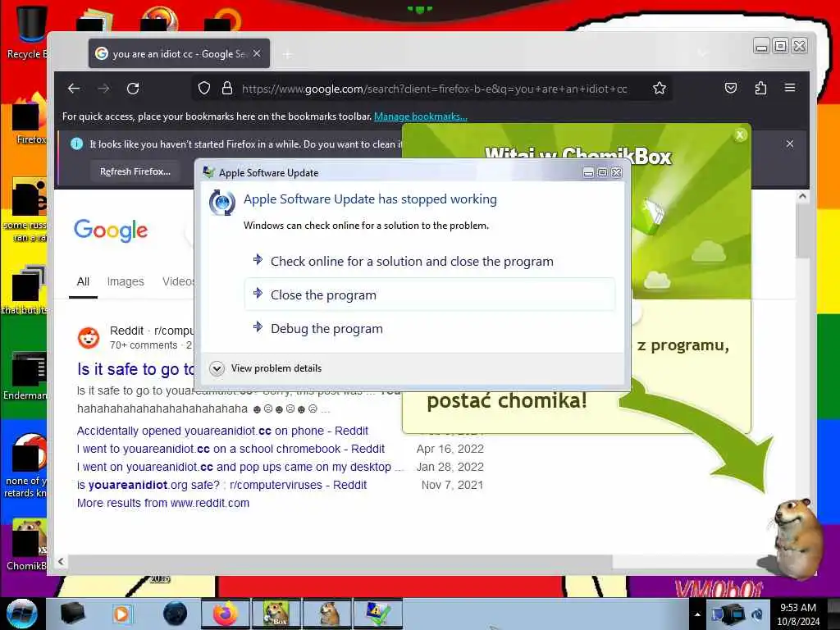Switch to the Images search tab
The height and width of the screenshot is (630, 840).
point(126,282)
